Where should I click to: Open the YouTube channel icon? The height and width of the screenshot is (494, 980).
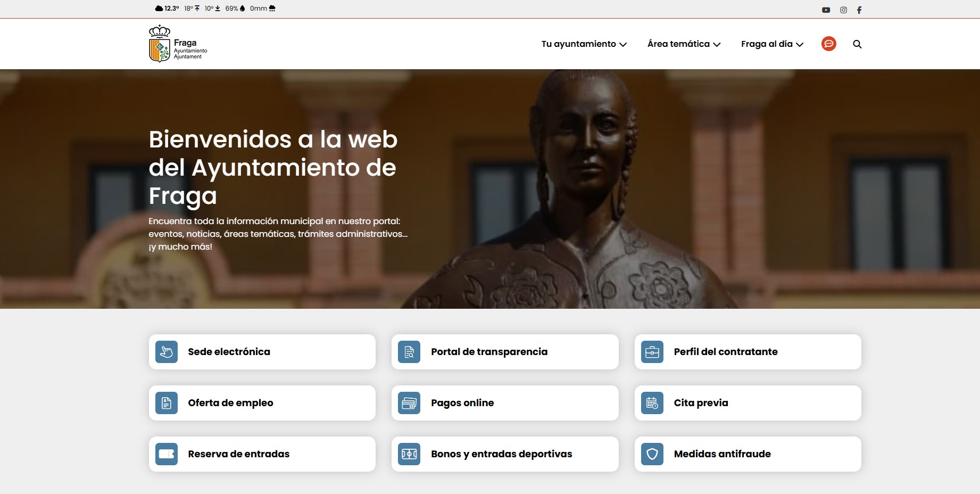point(826,10)
